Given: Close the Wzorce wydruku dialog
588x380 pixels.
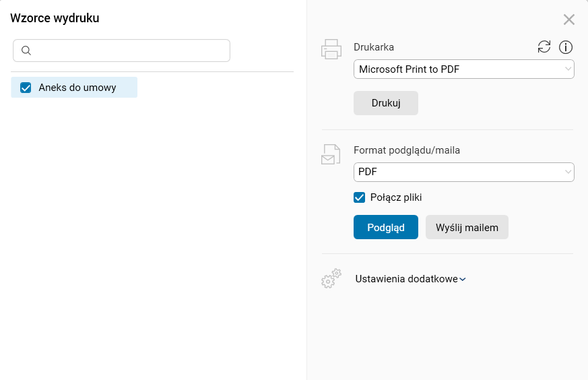Looking at the screenshot, I should 569,20.
